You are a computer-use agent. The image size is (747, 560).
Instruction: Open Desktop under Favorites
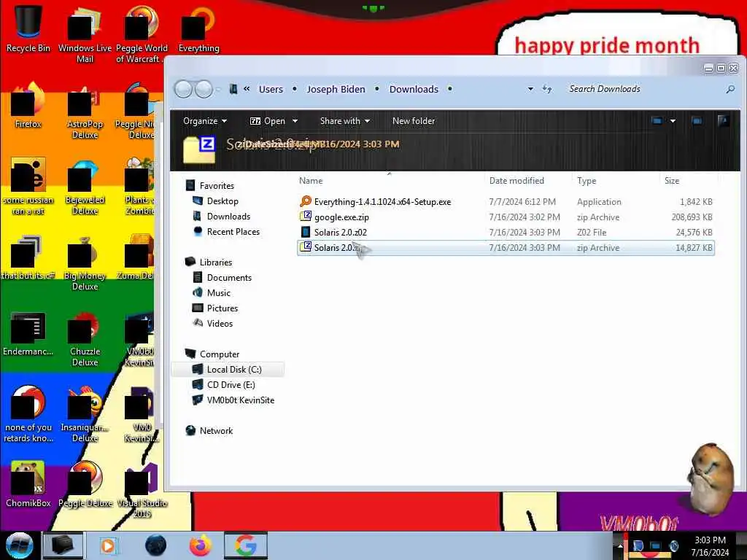pos(222,201)
